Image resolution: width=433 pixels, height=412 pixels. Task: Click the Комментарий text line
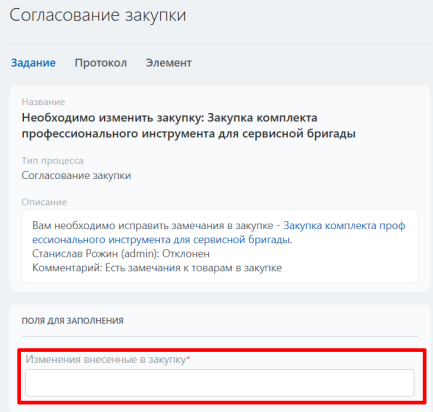point(157,268)
